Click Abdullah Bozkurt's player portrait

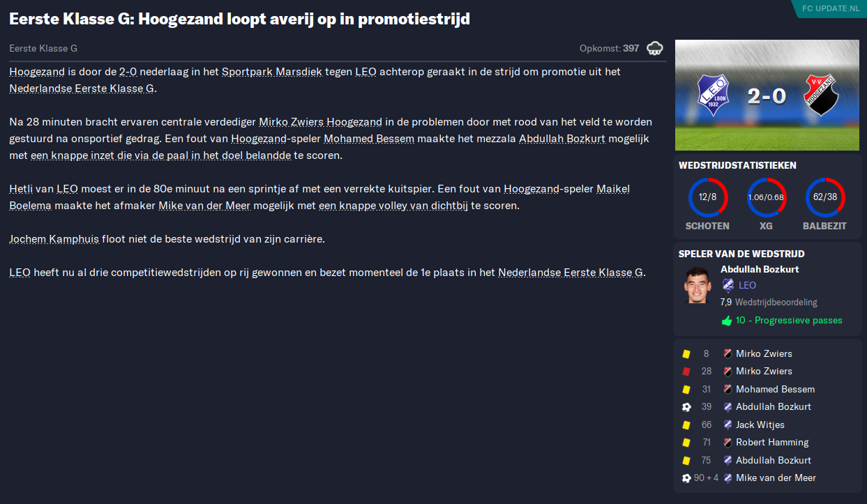(695, 284)
